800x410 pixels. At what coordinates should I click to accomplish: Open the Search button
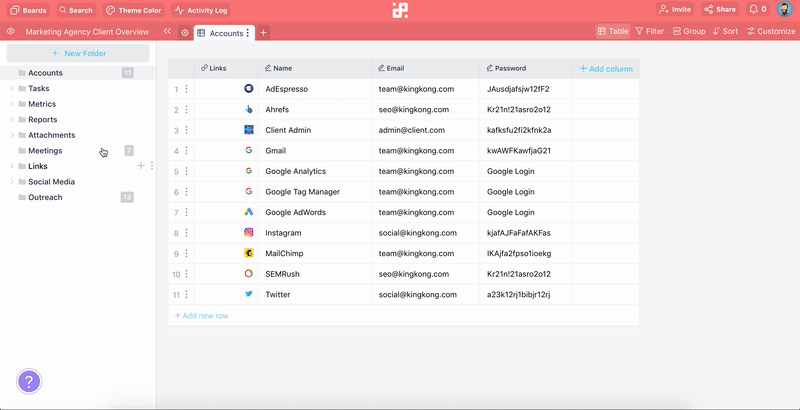point(76,10)
